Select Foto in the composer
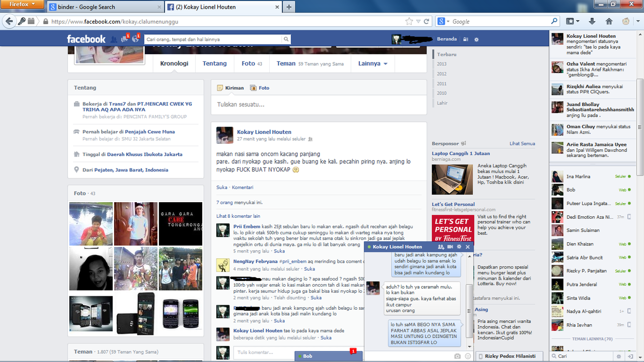This screenshot has width=644, height=362. pyautogui.click(x=260, y=88)
